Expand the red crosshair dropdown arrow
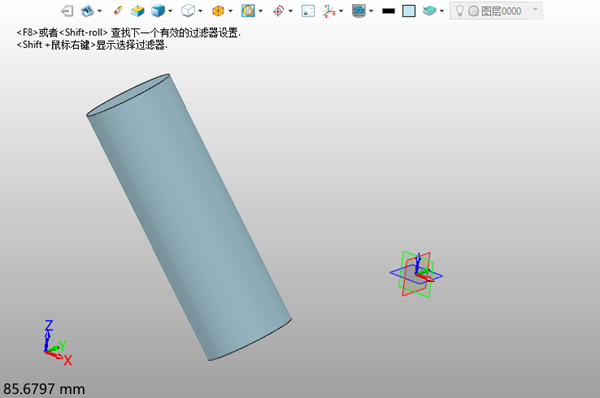This screenshot has width=600, height=398. click(x=290, y=11)
